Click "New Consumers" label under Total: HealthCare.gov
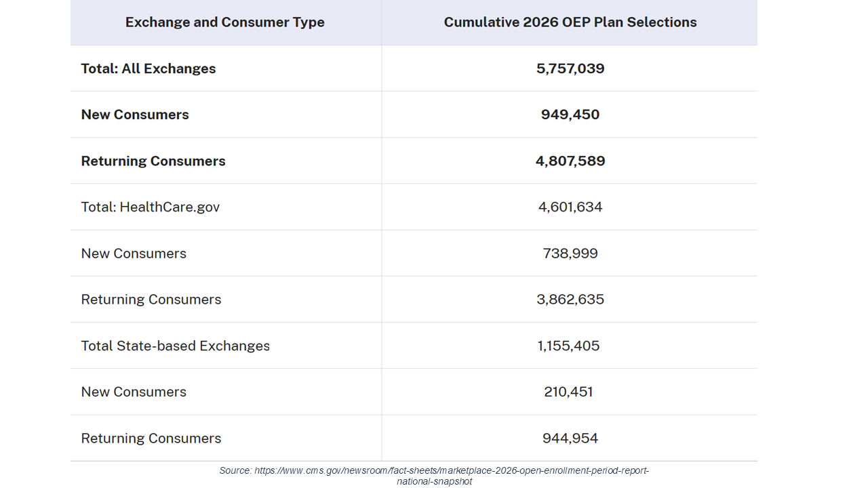 click(134, 253)
